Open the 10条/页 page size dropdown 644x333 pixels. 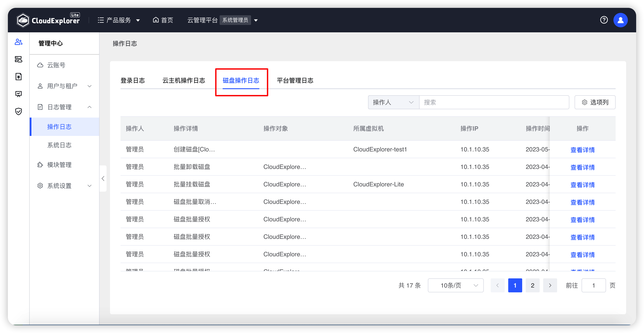click(456, 285)
